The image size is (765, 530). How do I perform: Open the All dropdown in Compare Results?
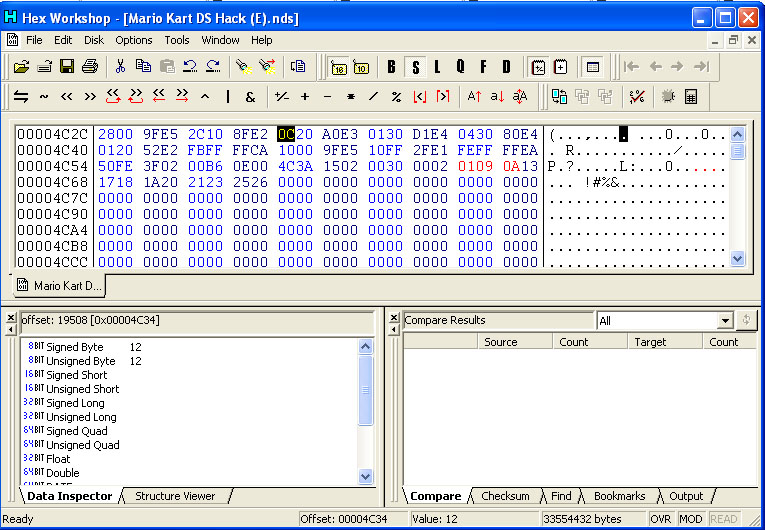coord(725,321)
